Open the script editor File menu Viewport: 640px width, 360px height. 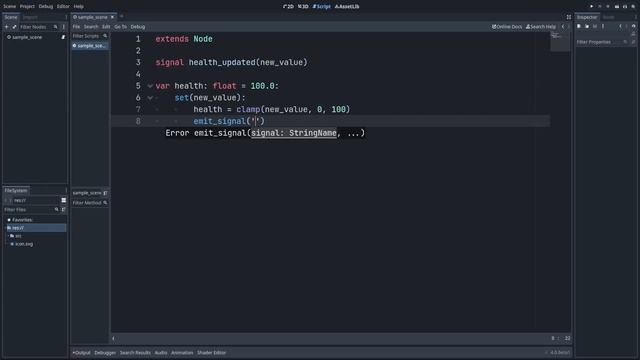(x=76, y=27)
